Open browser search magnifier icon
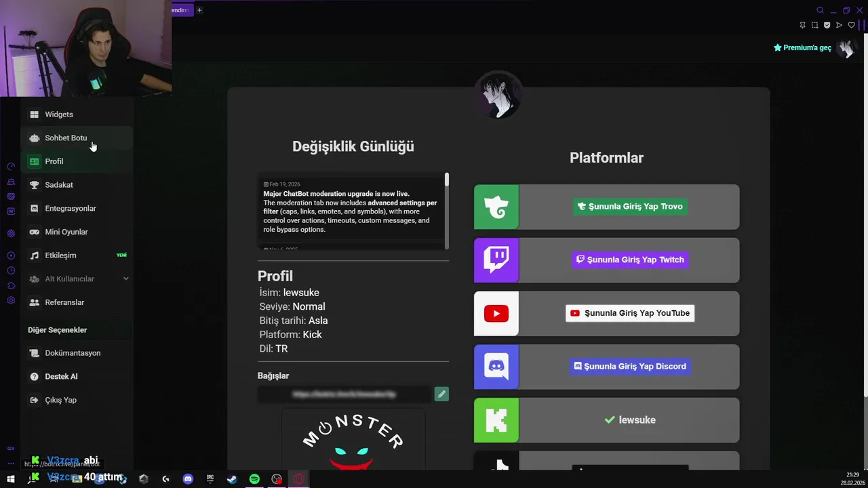Viewport: 868px width, 488px height. (820, 10)
